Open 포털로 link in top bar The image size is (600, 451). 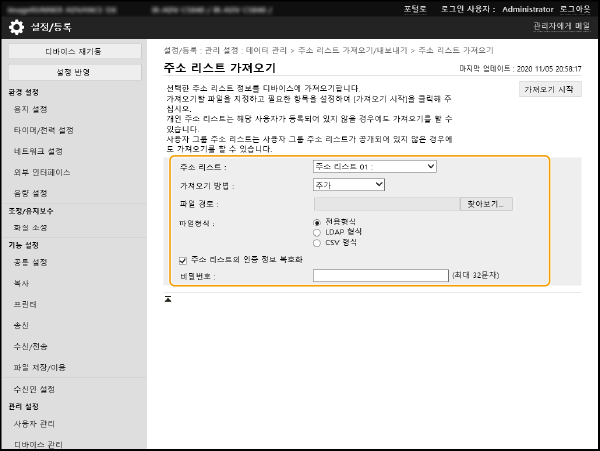tap(414, 7)
